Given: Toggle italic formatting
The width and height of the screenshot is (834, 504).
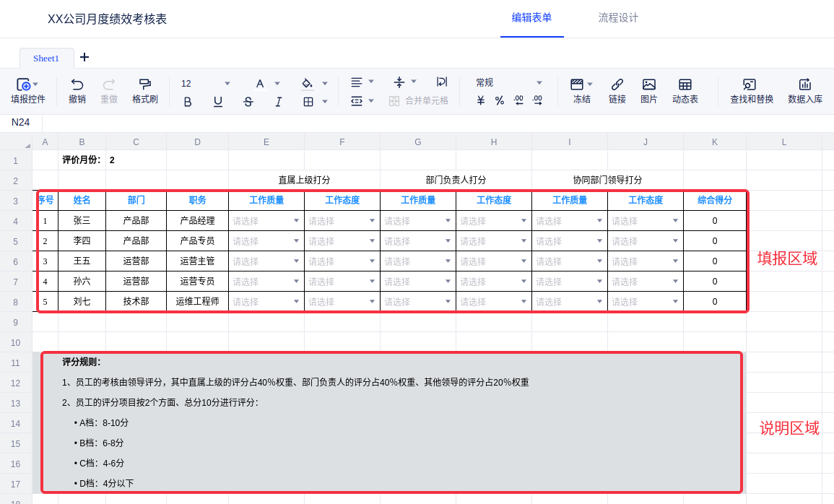Looking at the screenshot, I should point(278,102).
